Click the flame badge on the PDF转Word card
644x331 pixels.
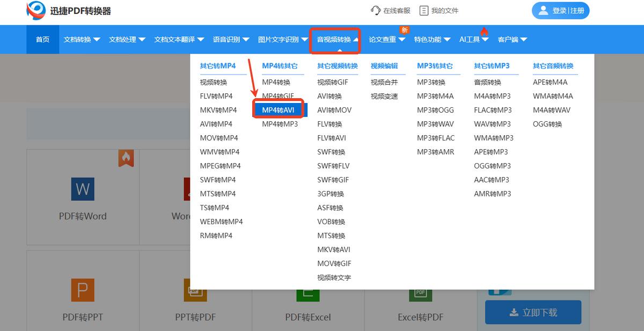pyautogui.click(x=126, y=158)
